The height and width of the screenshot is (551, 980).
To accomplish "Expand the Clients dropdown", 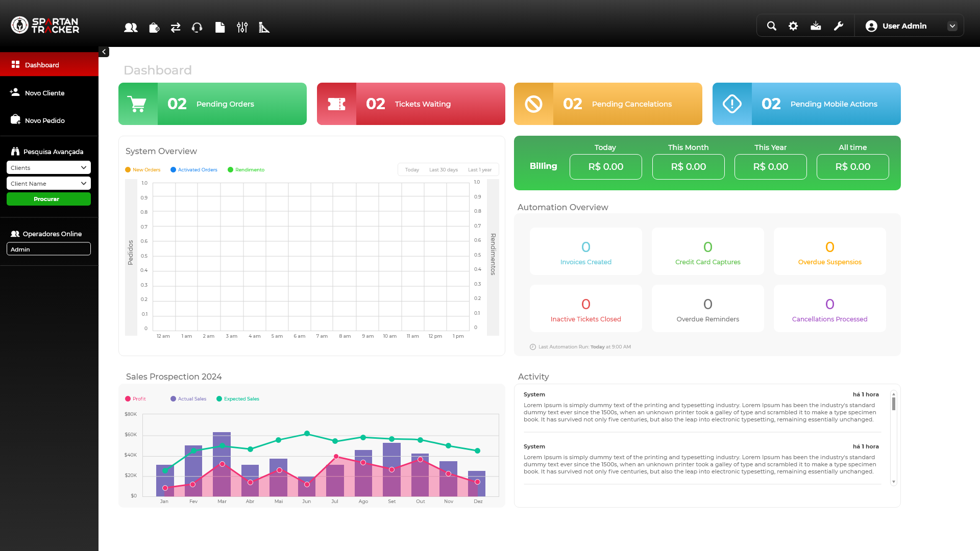I will (48, 168).
